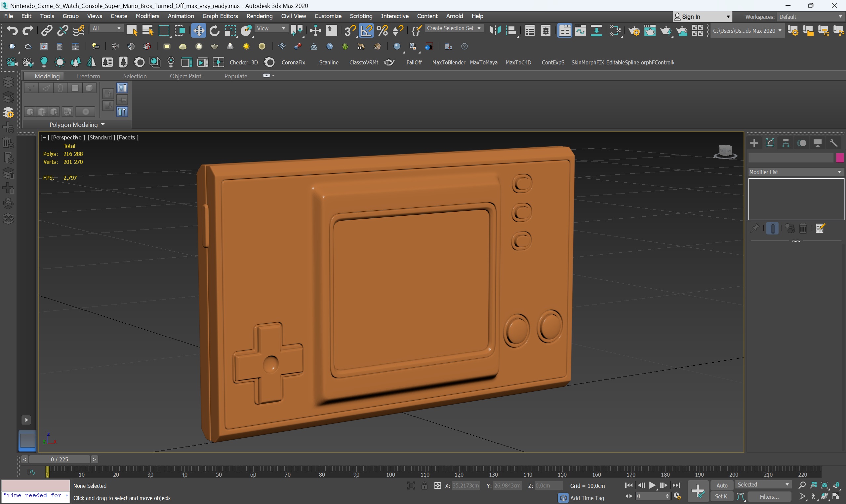The height and width of the screenshot is (504, 846).
Task: Toggle Selection Lock padlock icon
Action: coord(424,485)
